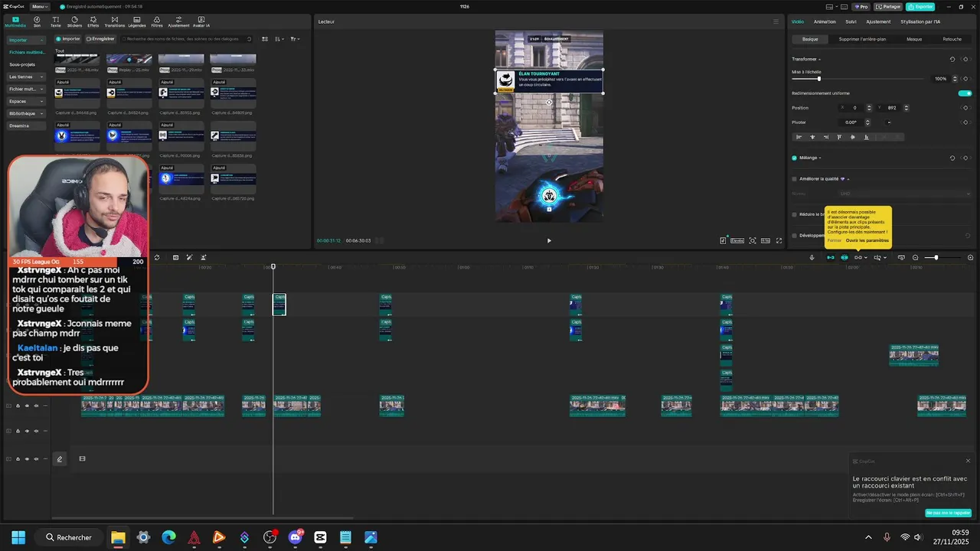Image resolution: width=980 pixels, height=551 pixels.
Task: Add keyframe for Position
Action: click(966, 108)
